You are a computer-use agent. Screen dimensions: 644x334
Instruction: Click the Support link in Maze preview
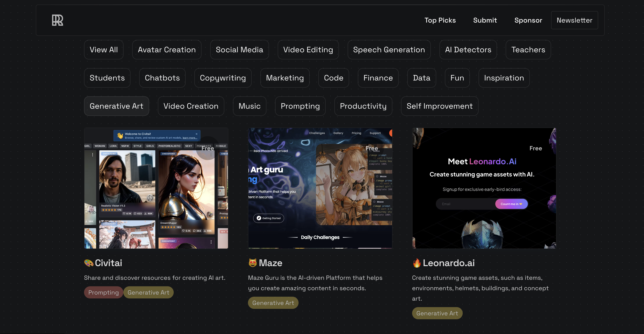[x=375, y=133]
